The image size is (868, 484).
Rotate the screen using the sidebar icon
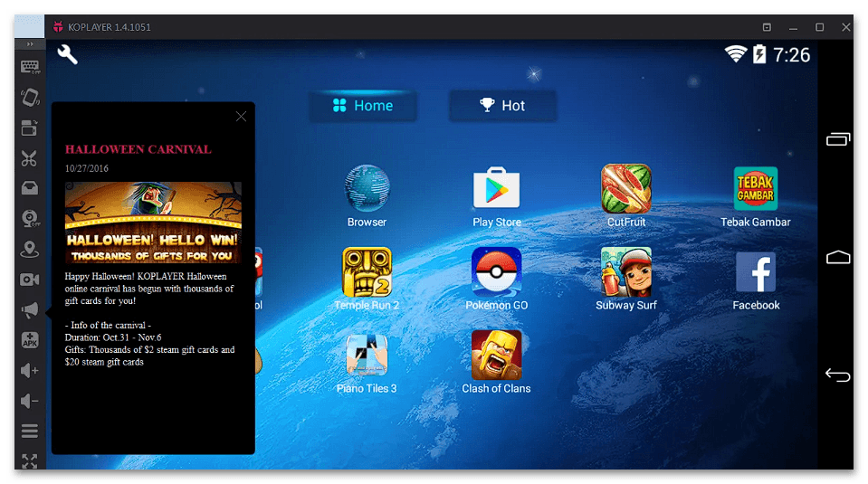[30, 98]
